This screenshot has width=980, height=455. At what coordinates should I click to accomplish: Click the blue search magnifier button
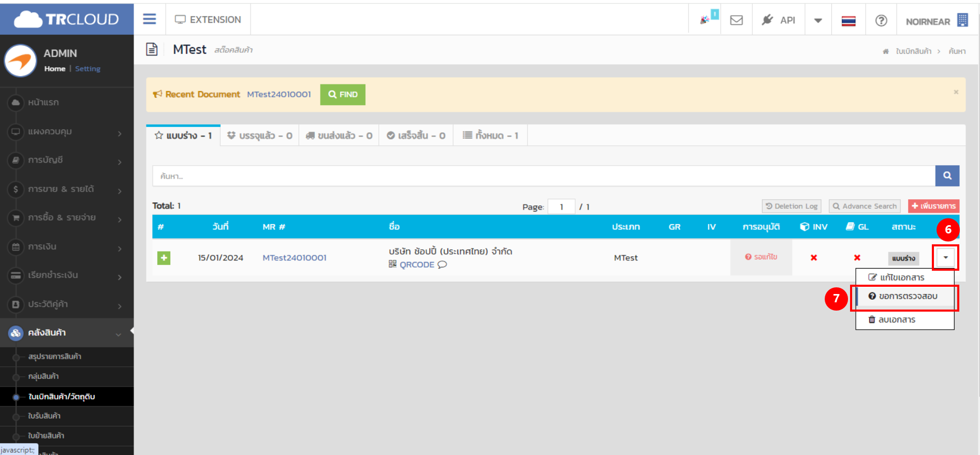pos(947,176)
